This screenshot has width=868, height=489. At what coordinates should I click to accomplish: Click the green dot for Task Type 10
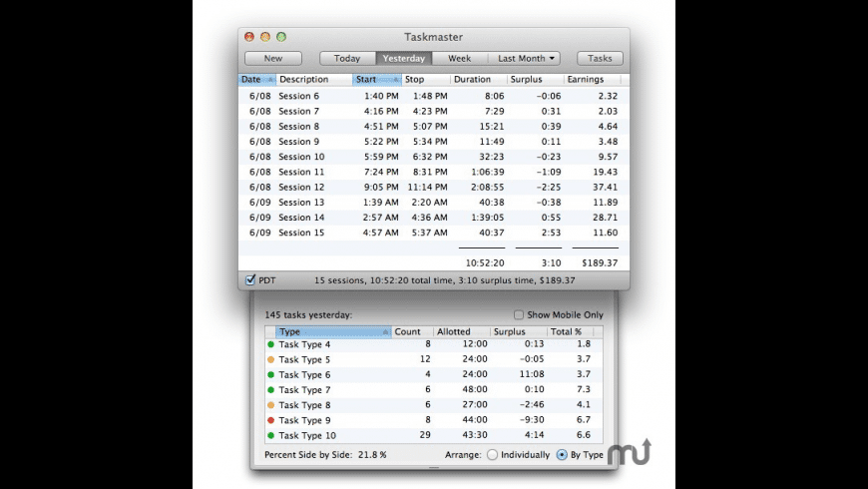tap(270, 435)
